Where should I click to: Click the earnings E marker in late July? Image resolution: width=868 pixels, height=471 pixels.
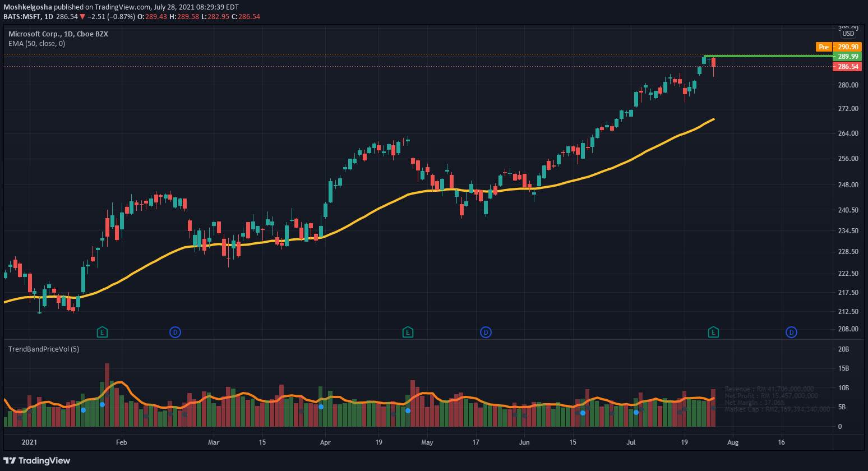click(713, 333)
